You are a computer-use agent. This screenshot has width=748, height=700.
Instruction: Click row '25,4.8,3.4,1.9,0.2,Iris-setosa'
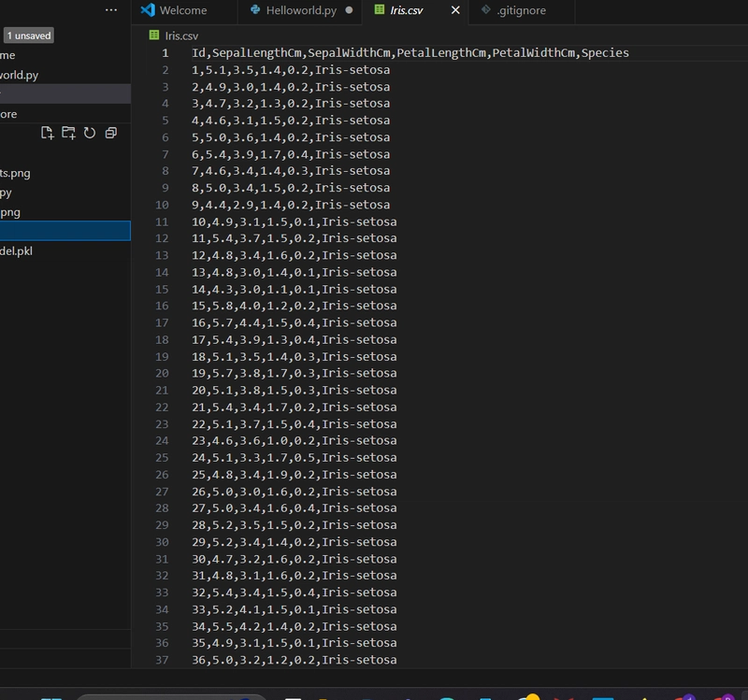(295, 475)
